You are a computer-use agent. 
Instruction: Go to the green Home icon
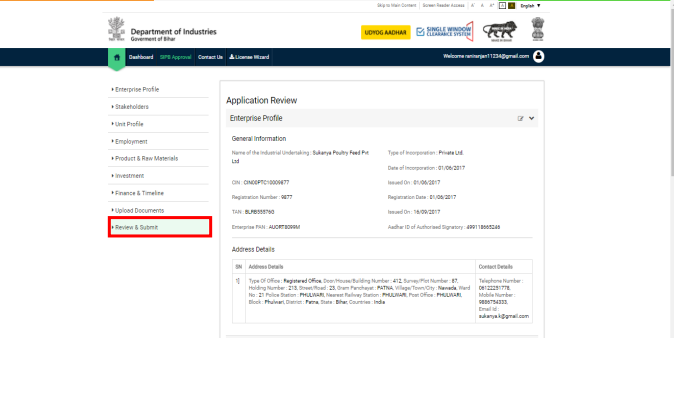click(116, 57)
